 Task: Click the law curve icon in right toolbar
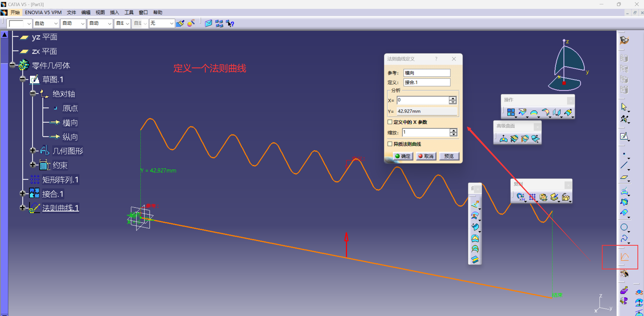pos(625,257)
